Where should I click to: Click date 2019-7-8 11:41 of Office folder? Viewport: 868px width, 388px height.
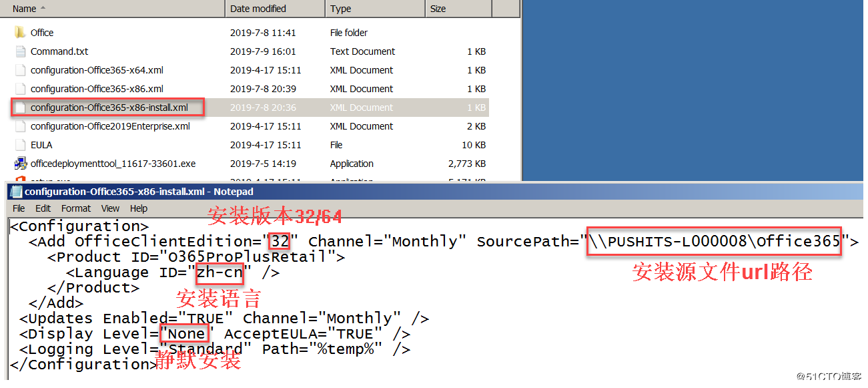263,33
